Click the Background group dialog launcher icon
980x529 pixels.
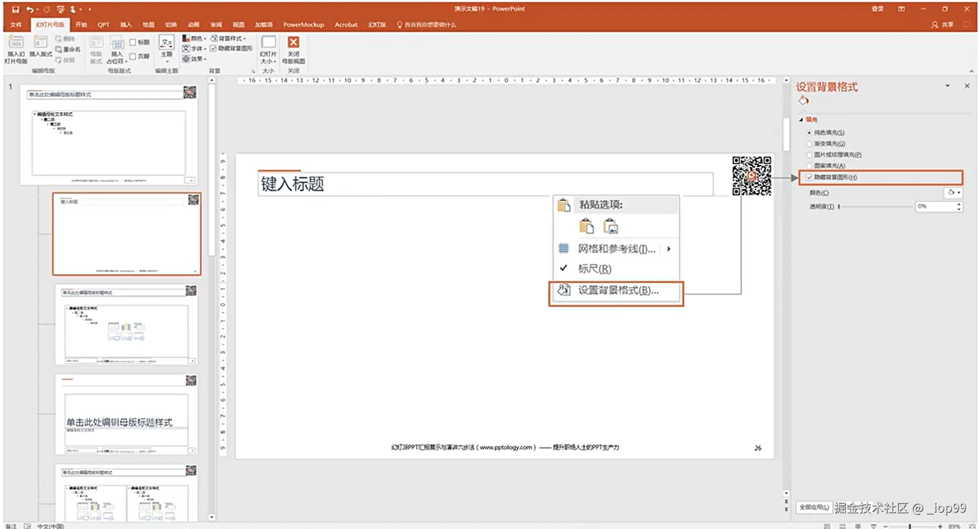(x=253, y=71)
